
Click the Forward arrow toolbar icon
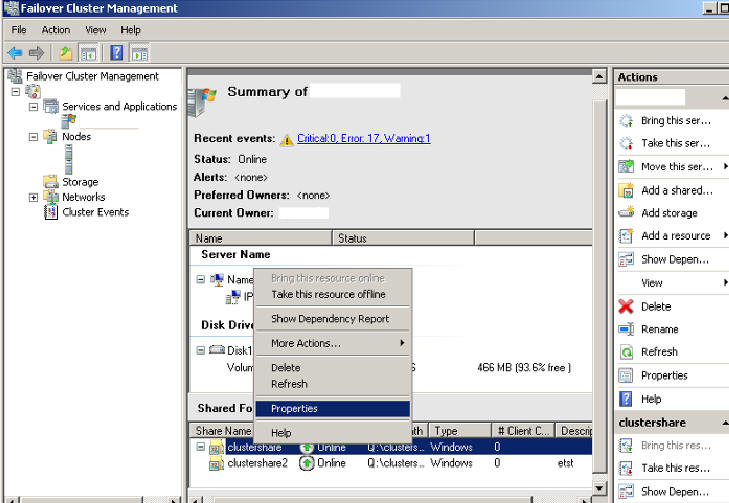[x=36, y=53]
